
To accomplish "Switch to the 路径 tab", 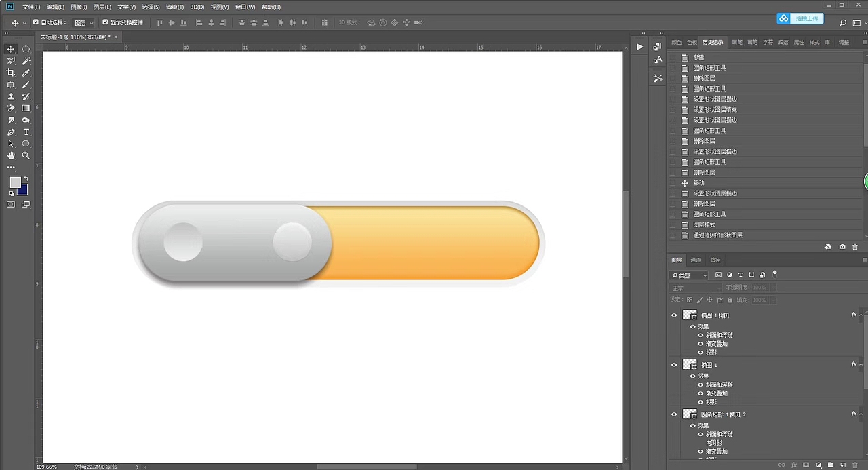I will (x=715, y=260).
